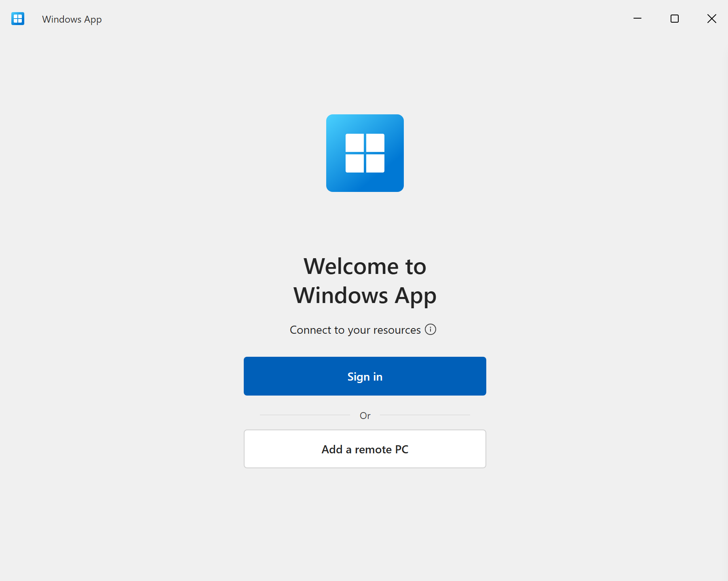
Task: Choose Add a remote PC
Action: pos(365,449)
